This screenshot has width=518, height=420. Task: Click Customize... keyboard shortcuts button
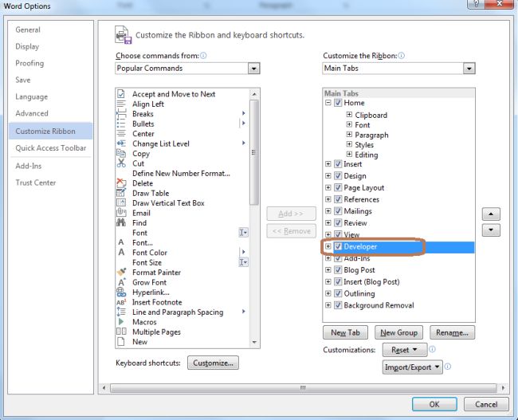[x=213, y=363]
